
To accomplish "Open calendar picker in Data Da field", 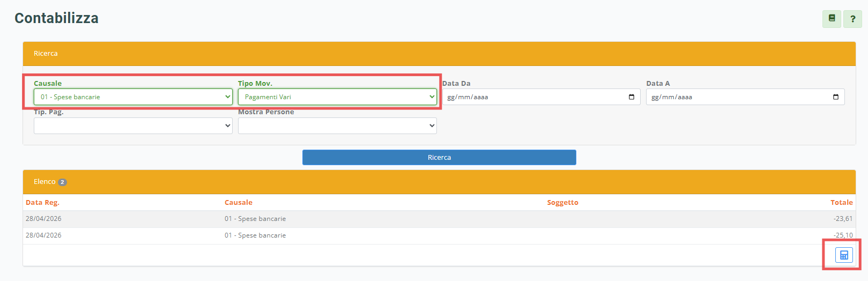I will pos(631,97).
